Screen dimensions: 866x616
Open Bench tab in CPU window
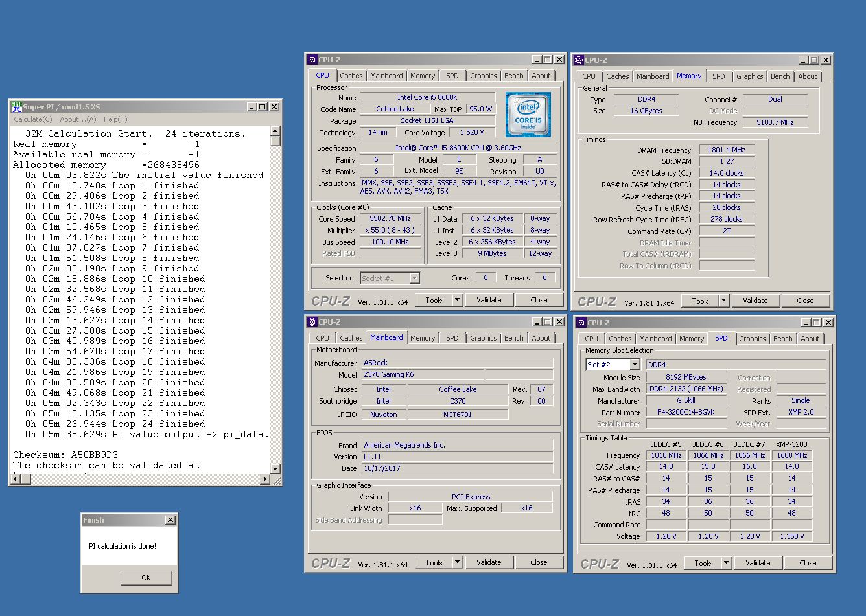tap(514, 76)
